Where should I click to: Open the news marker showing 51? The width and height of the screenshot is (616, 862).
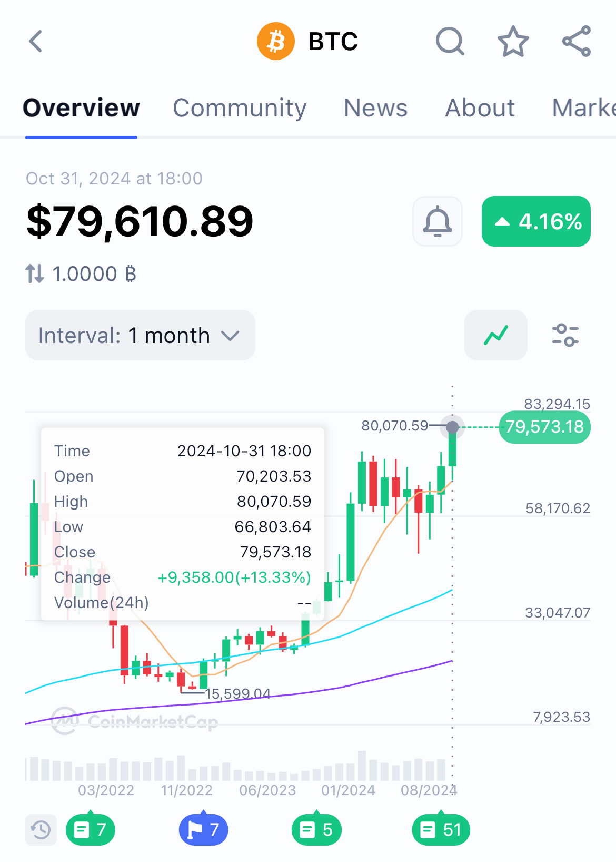[x=441, y=830]
